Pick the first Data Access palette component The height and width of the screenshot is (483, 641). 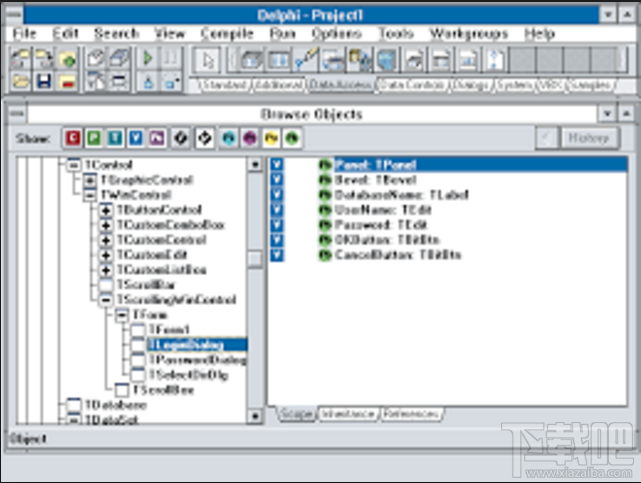coord(251,60)
